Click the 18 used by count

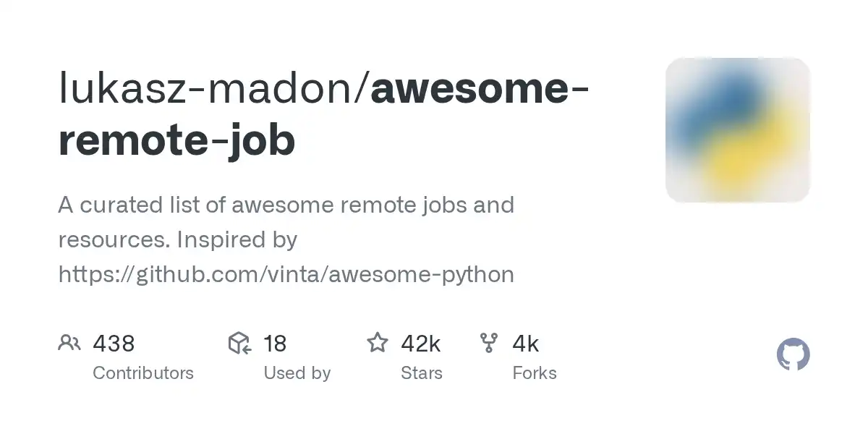[275, 343]
